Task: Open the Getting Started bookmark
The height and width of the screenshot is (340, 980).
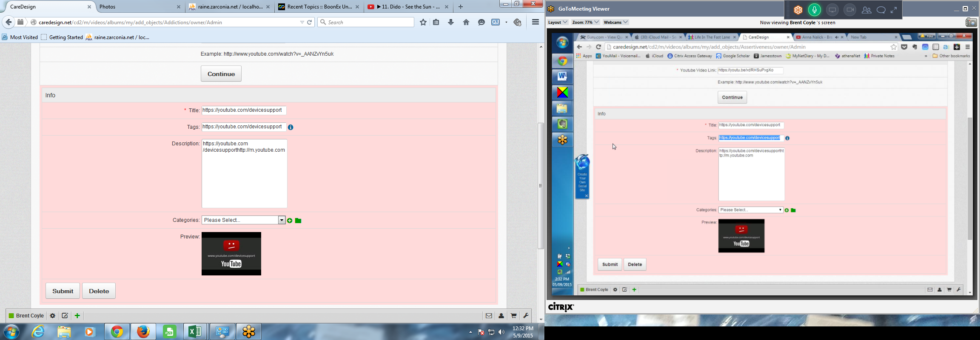Action: coord(62,37)
